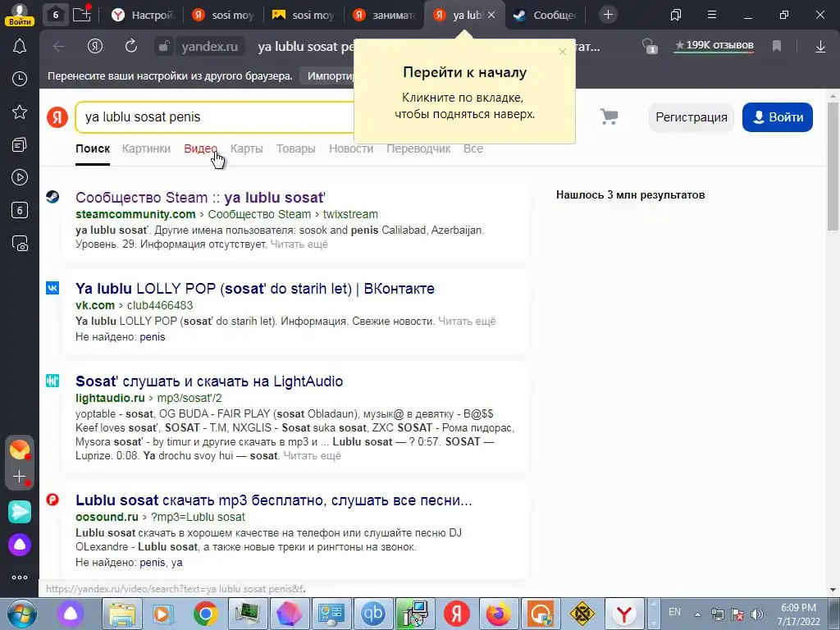Open the tab manager icon in title bar

(676, 15)
